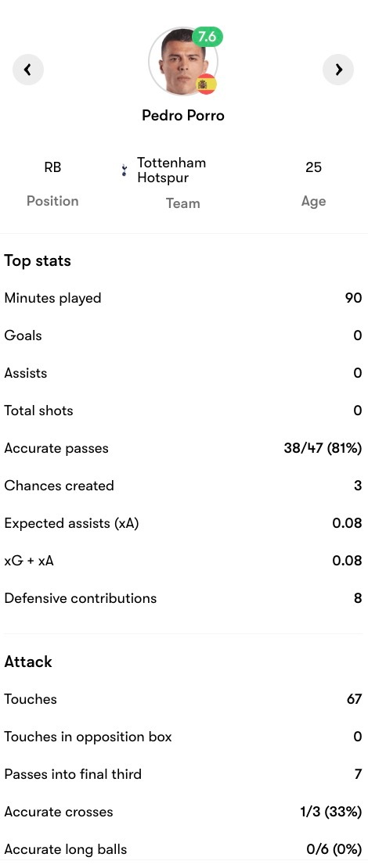
Task: Select the Attack section header
Action: pos(28,662)
